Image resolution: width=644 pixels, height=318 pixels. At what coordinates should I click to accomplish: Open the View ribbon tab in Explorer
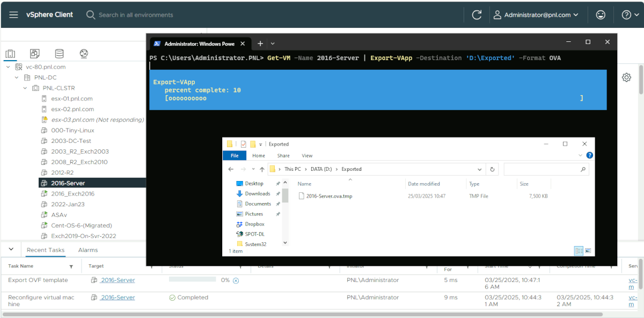pos(307,156)
